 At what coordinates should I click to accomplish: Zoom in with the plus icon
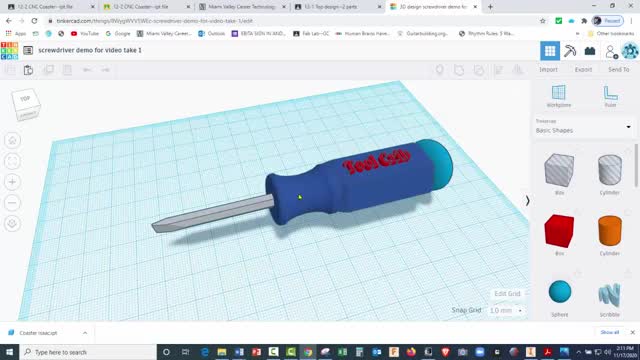12,182
